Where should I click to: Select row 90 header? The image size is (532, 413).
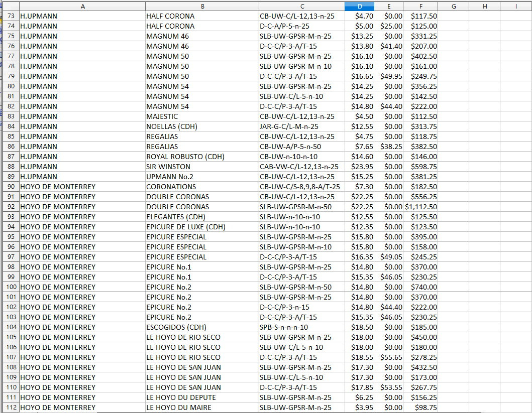[11, 187]
